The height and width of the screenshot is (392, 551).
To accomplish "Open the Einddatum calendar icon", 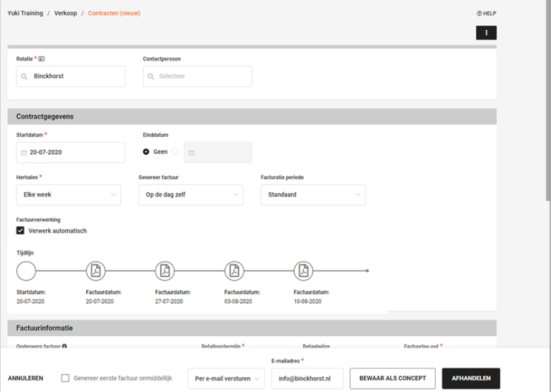I will coord(192,153).
